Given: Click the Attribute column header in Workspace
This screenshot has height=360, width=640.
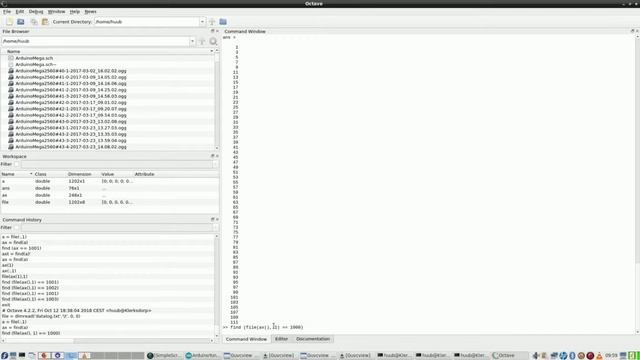Looking at the screenshot, I should click(176, 174).
